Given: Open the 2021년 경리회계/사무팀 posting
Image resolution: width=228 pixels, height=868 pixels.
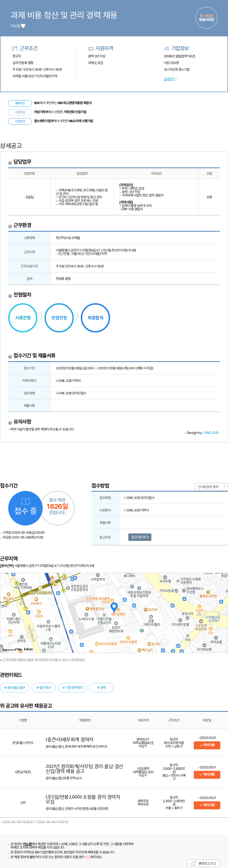Looking at the screenshot, I should [x=84, y=769].
